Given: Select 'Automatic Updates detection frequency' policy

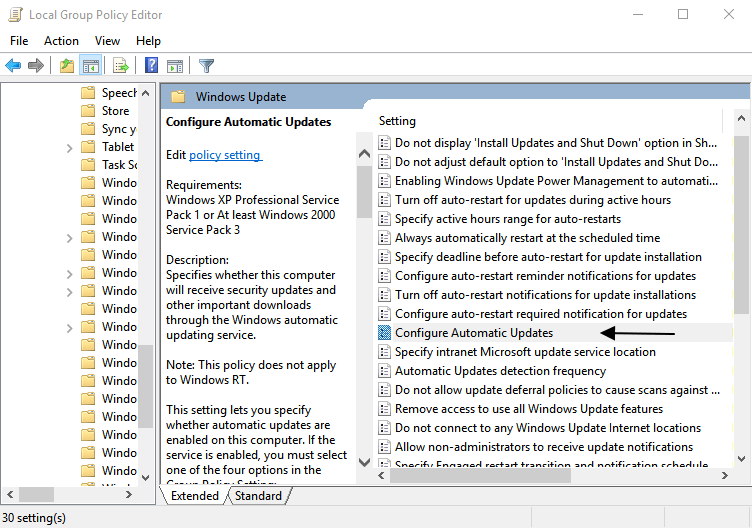Looking at the screenshot, I should pyautogui.click(x=500, y=371).
